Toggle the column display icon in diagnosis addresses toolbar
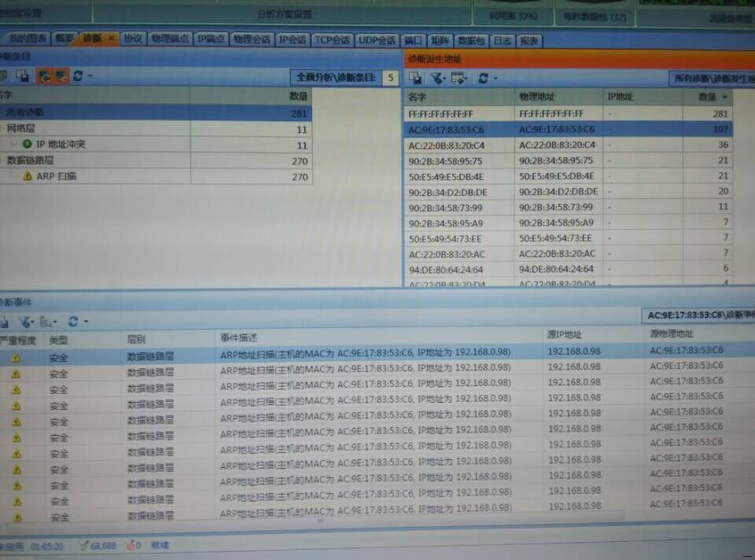This screenshot has width=755, height=560. (x=459, y=79)
